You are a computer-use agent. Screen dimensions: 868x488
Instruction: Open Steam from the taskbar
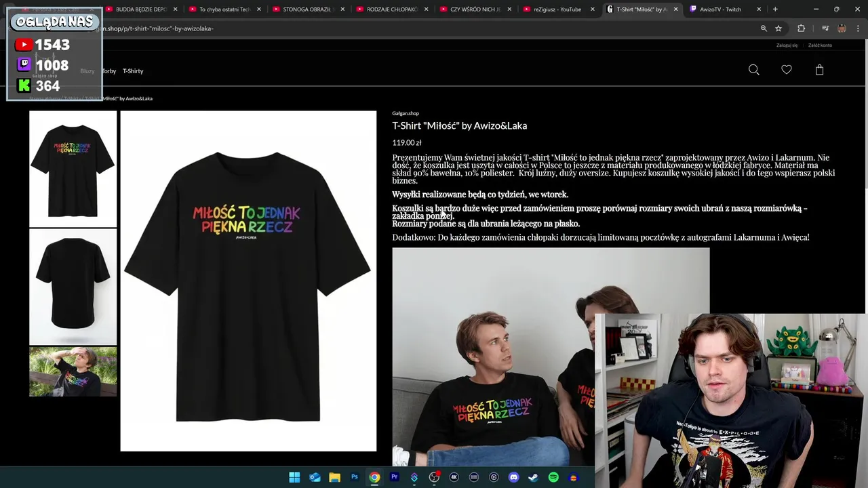tap(534, 477)
